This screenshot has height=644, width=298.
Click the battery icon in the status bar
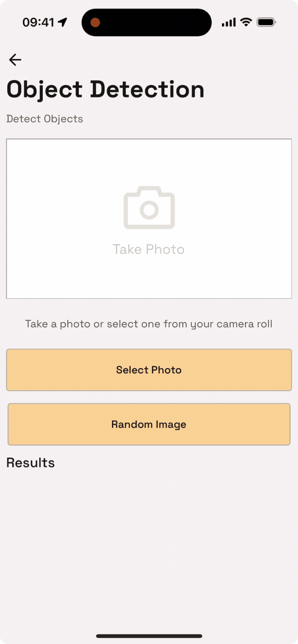pyautogui.click(x=266, y=22)
